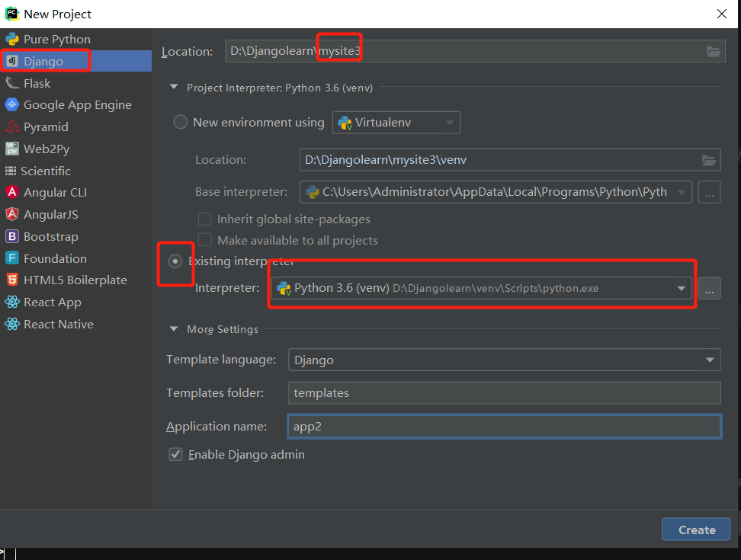Select Django text in project list
The height and width of the screenshot is (560, 741).
point(43,62)
